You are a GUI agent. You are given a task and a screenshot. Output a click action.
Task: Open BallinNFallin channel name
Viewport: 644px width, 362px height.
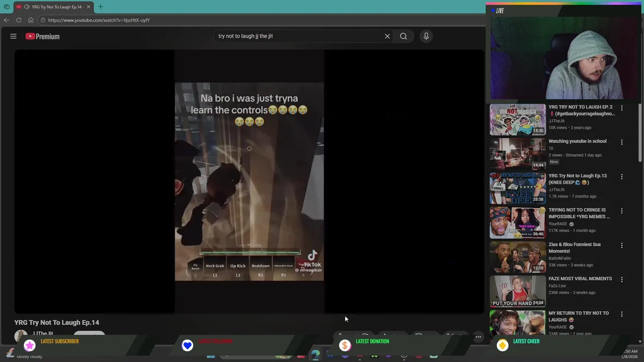(559, 258)
